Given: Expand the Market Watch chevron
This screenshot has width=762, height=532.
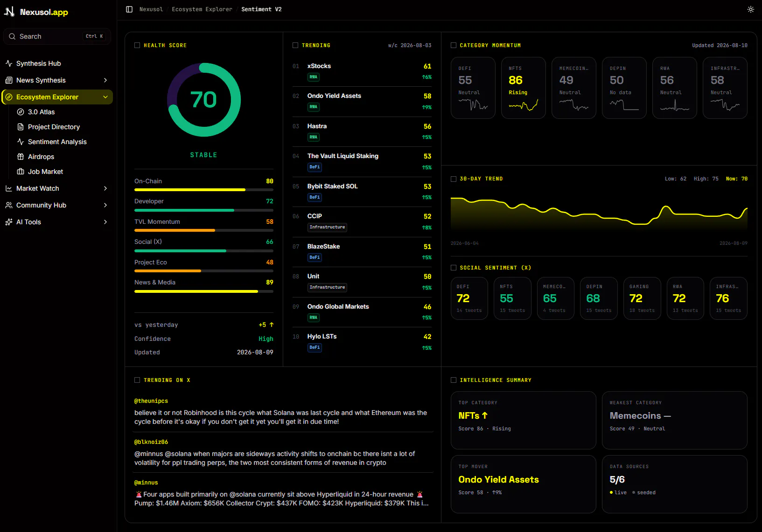Looking at the screenshot, I should tap(105, 188).
